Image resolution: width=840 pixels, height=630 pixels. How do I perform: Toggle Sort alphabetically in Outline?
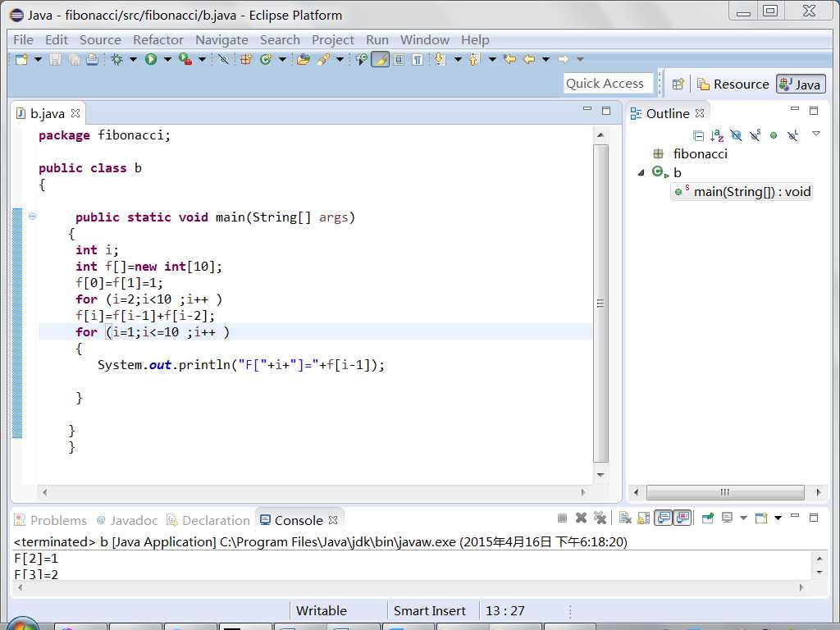(717, 135)
